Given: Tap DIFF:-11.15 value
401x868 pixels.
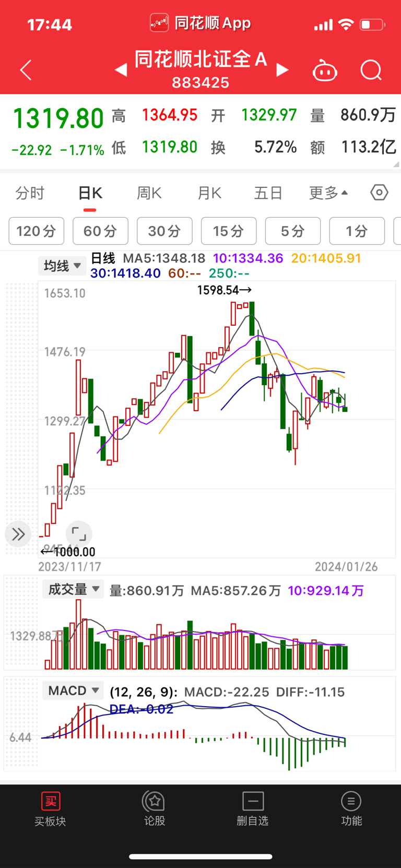Looking at the screenshot, I should click(x=310, y=692).
